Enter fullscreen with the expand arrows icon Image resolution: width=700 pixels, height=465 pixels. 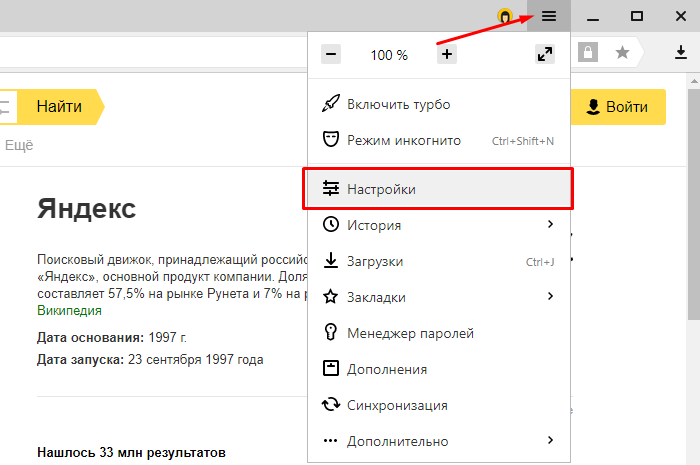click(x=545, y=54)
